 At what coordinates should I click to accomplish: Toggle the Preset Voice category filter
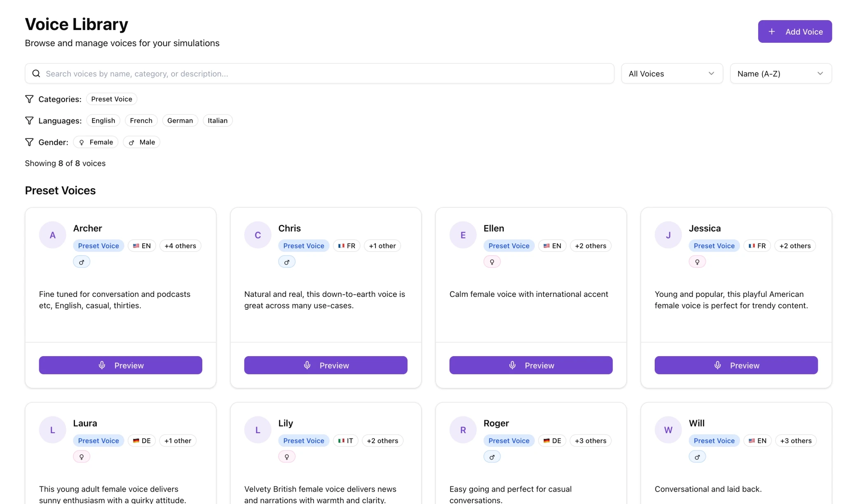pos(111,99)
